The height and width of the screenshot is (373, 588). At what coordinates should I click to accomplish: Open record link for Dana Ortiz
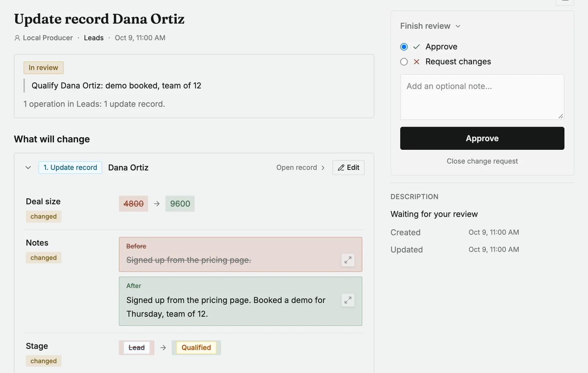coord(301,167)
